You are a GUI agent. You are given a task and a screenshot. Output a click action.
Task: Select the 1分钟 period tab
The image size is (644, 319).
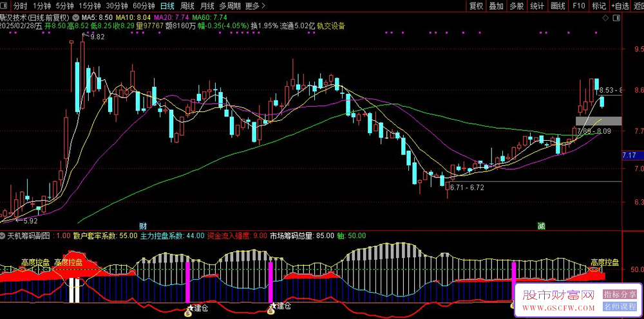tap(41, 6)
